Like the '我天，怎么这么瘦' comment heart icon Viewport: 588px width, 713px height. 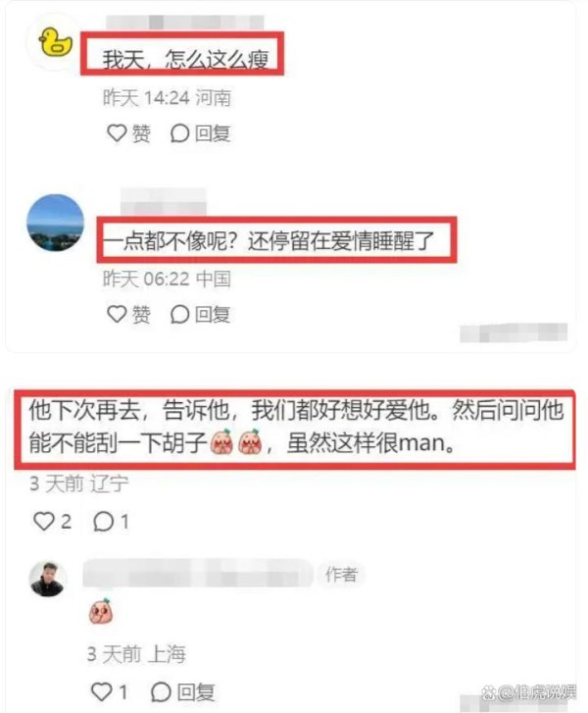(x=117, y=132)
